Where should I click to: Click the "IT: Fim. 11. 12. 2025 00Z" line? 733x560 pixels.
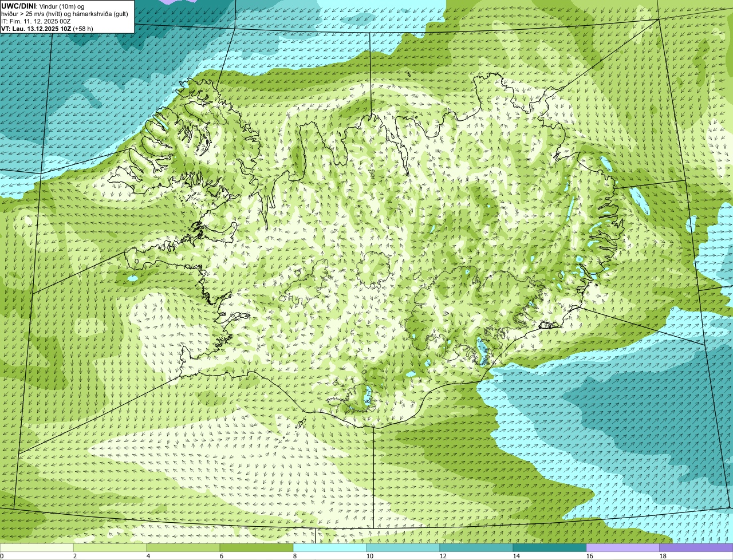click(x=36, y=21)
